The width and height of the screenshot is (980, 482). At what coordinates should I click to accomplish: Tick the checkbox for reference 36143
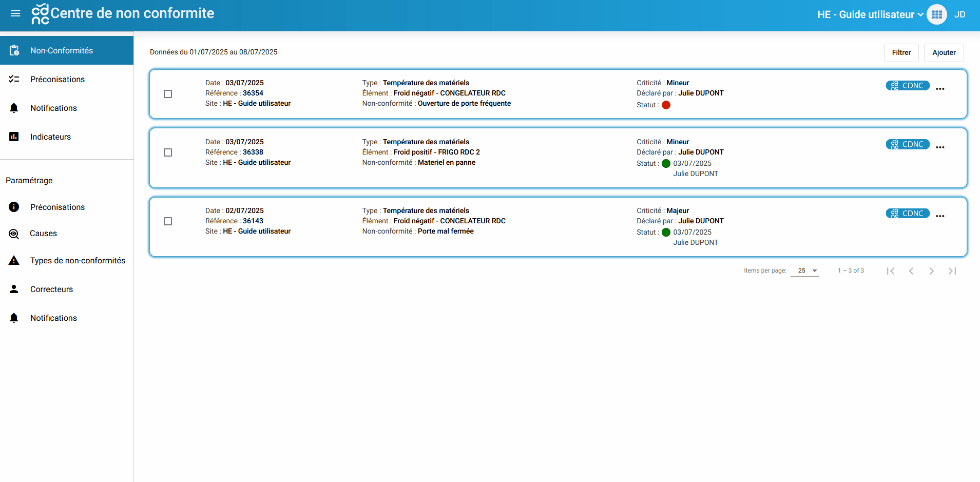pos(168,221)
